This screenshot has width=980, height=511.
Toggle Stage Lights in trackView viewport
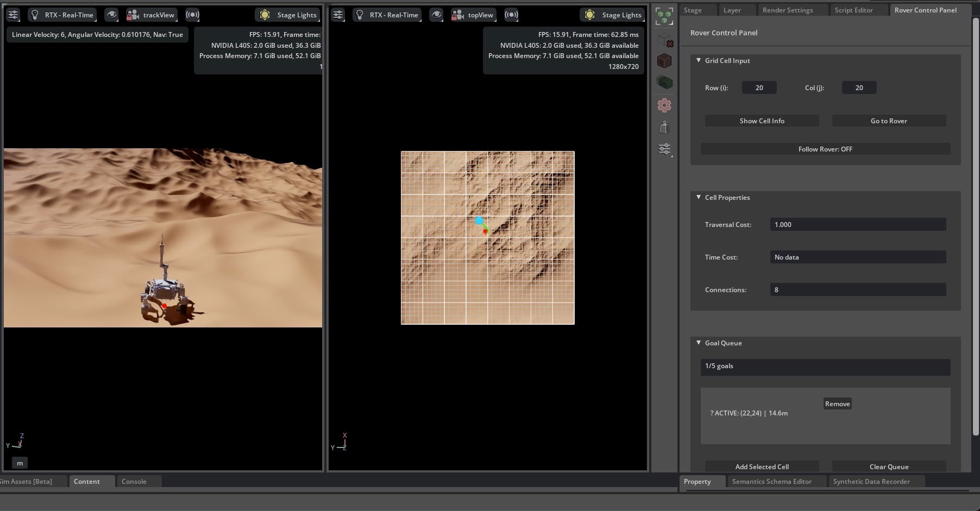[287, 15]
